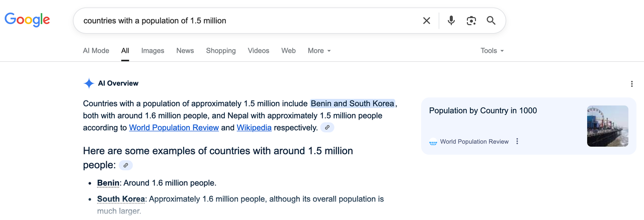Image resolution: width=644 pixels, height=220 pixels.
Task: Open World Population Review card options menu
Action: click(517, 142)
